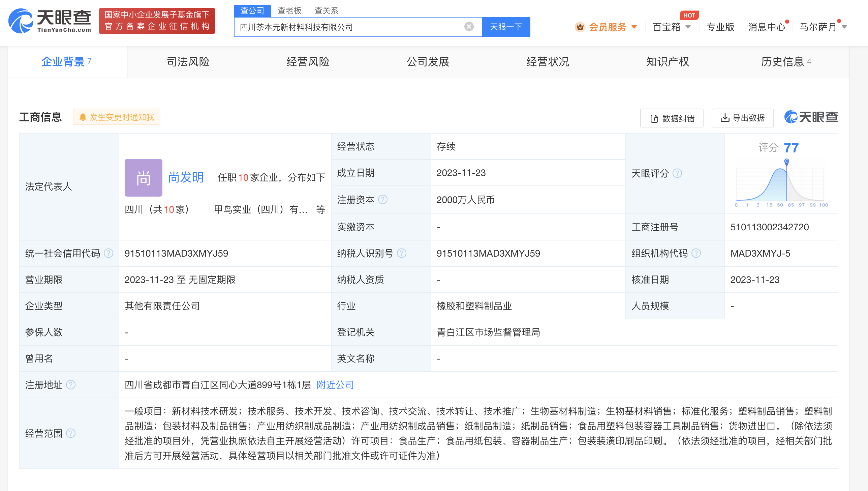Image resolution: width=868 pixels, height=491 pixels.
Task: Select the 知识产权 tab
Action: tap(668, 62)
